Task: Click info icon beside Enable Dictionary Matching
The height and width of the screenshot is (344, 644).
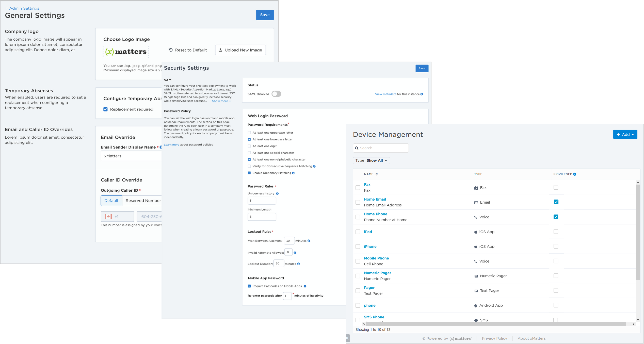Action: click(x=293, y=173)
